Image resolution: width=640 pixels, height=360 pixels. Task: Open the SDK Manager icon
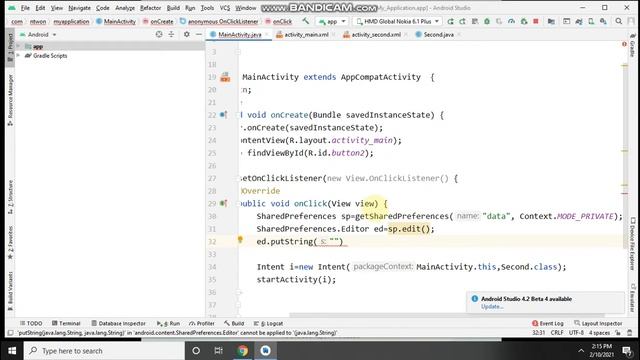603,21
